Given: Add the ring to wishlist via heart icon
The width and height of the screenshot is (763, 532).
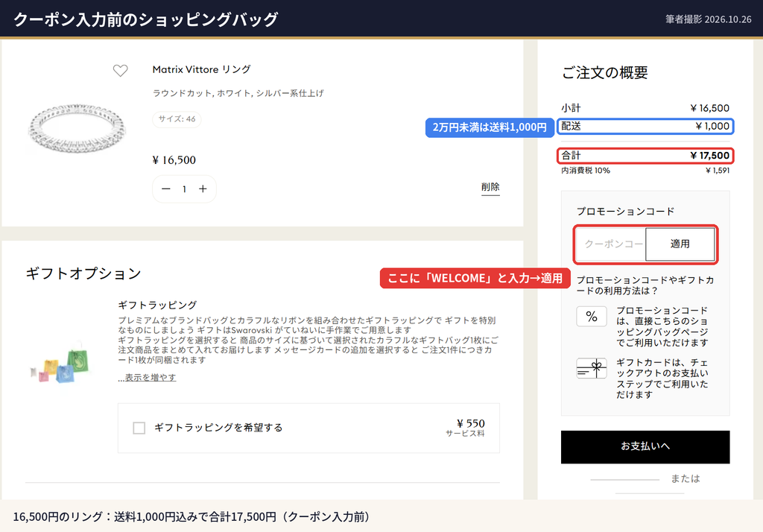Looking at the screenshot, I should [x=120, y=71].
